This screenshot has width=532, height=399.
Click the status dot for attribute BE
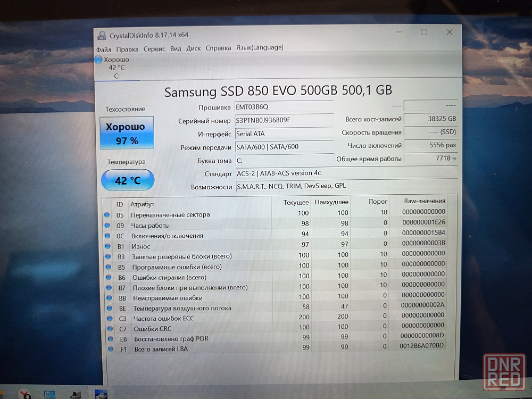click(110, 308)
